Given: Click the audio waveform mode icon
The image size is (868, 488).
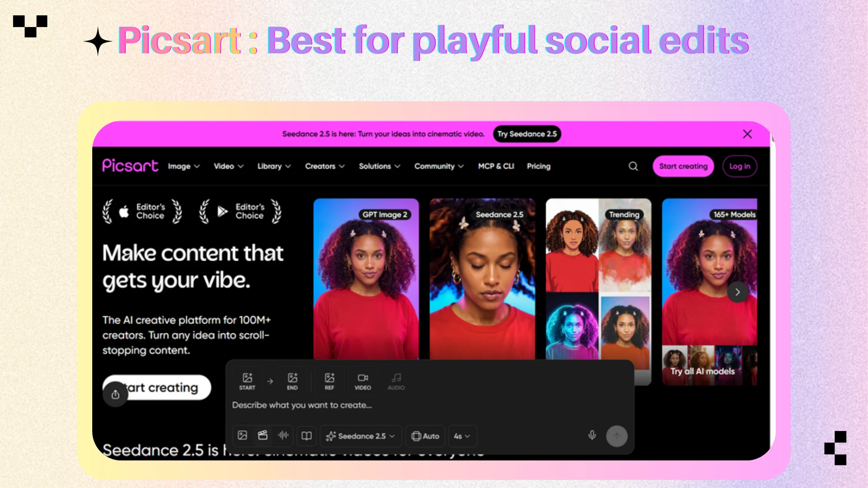Looking at the screenshot, I should click(x=283, y=436).
